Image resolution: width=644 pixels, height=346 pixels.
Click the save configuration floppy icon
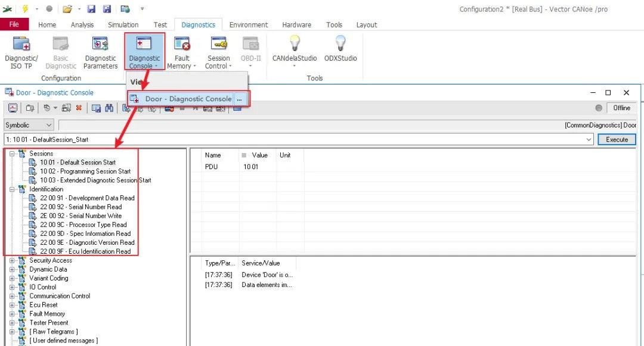[91, 8]
